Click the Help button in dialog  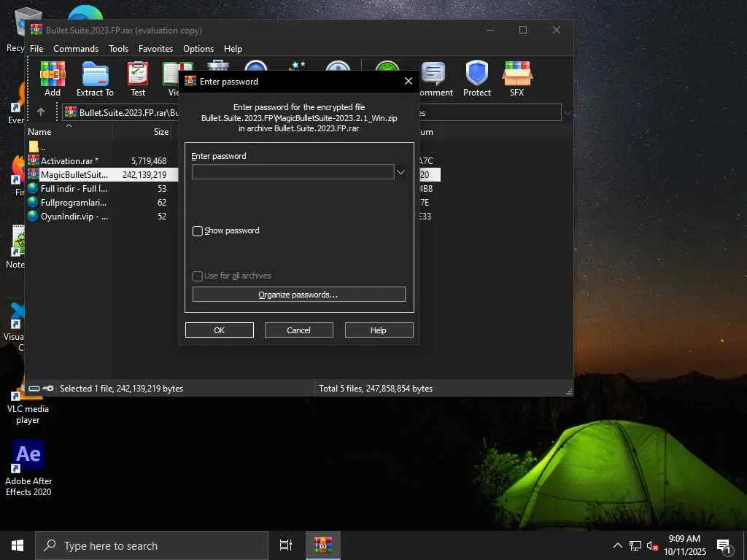click(379, 330)
